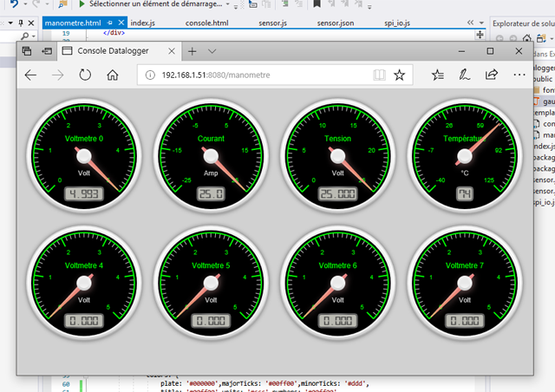Viewport: 555px width, 392px height.
Task: Click the 74 temperature readout
Action: [x=465, y=193]
